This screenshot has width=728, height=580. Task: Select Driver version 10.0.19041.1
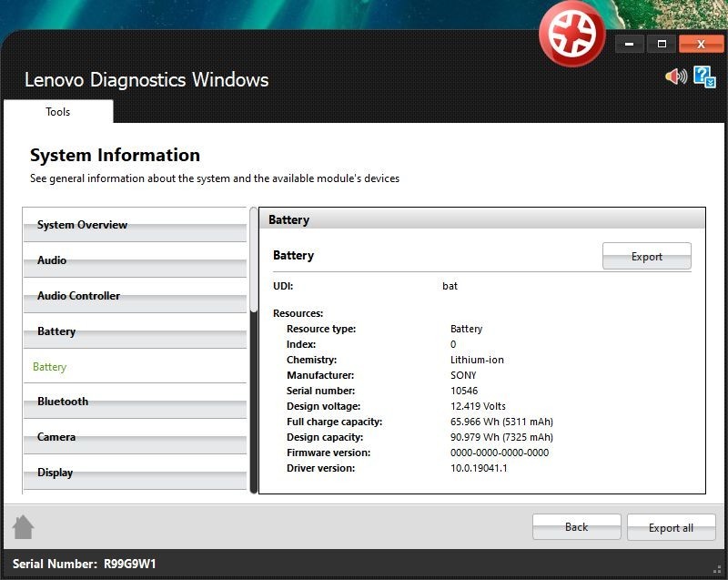coord(479,468)
